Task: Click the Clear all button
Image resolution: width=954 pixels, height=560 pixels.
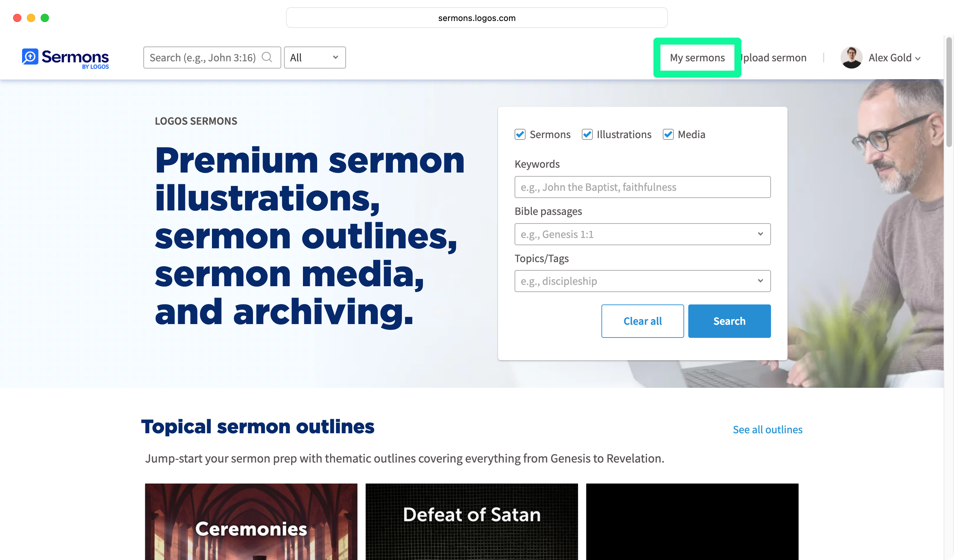Action: 642,321
